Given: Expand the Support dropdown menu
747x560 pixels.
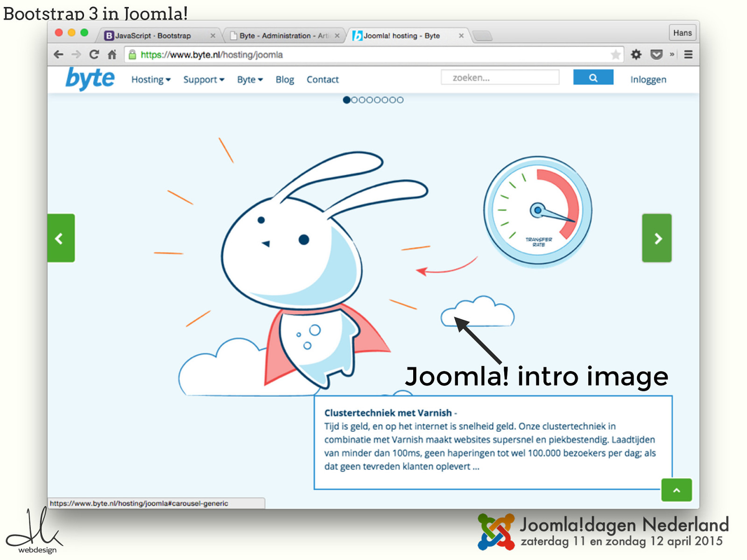Looking at the screenshot, I should (x=204, y=79).
